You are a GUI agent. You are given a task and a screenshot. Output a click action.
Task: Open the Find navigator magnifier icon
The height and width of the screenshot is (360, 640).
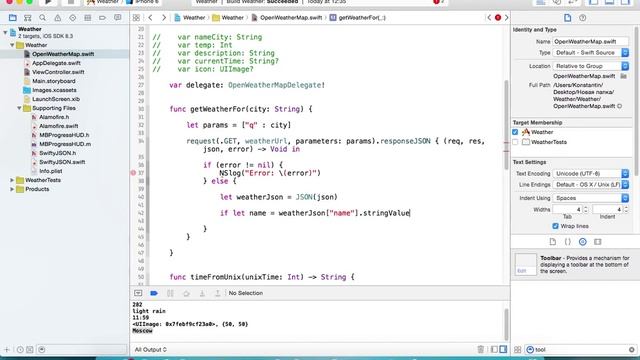pos(42,18)
